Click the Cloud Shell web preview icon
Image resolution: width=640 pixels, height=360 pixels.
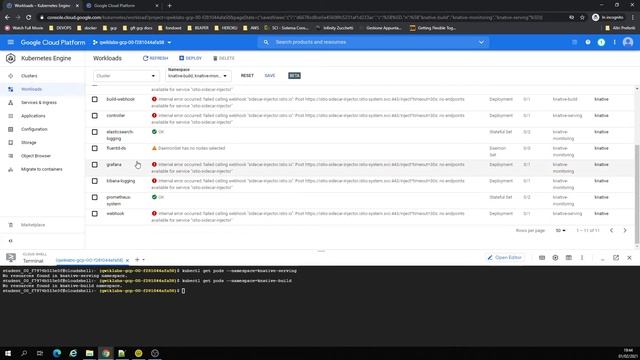[x=569, y=258]
